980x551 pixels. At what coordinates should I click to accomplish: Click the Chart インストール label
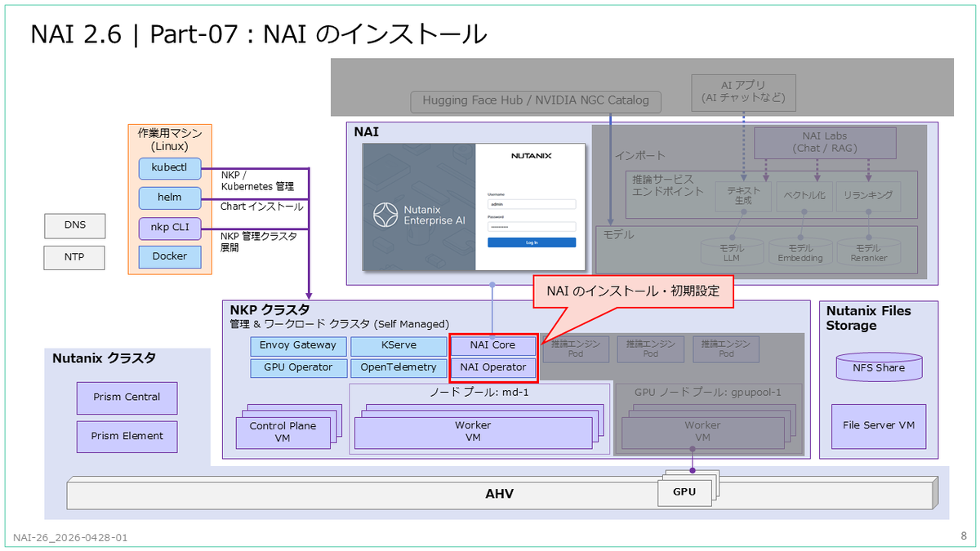click(x=261, y=207)
